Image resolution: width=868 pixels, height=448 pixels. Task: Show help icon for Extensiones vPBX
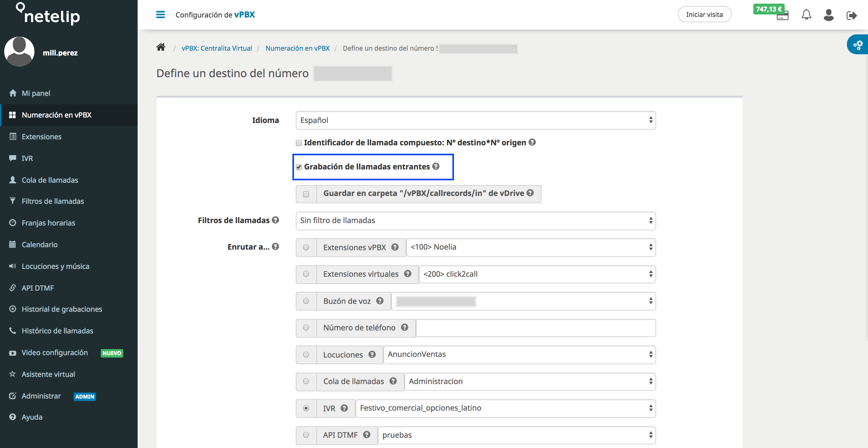coord(395,247)
